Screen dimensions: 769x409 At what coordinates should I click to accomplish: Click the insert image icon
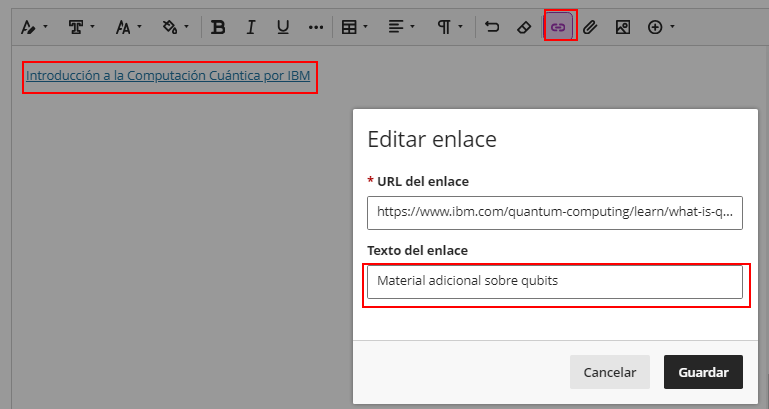622,27
